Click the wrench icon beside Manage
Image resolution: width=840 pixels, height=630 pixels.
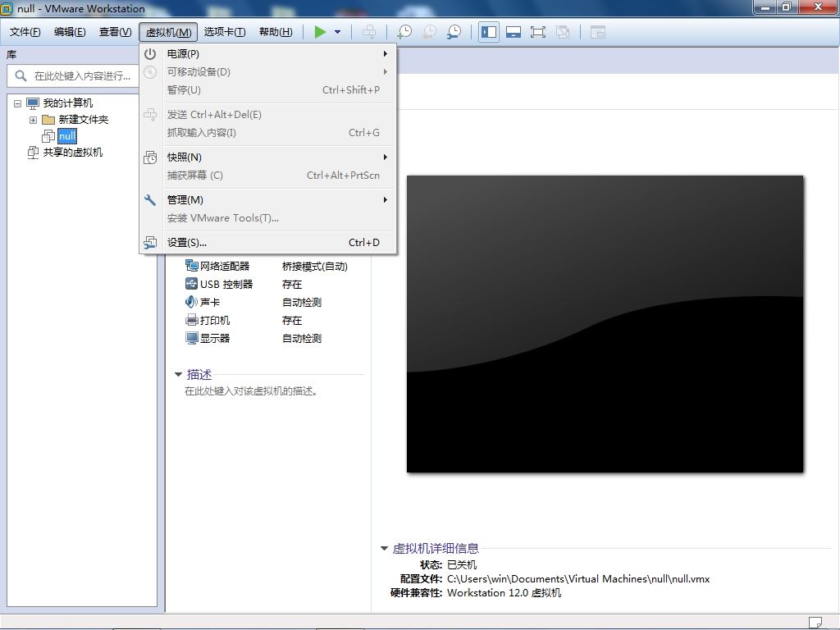click(x=150, y=200)
